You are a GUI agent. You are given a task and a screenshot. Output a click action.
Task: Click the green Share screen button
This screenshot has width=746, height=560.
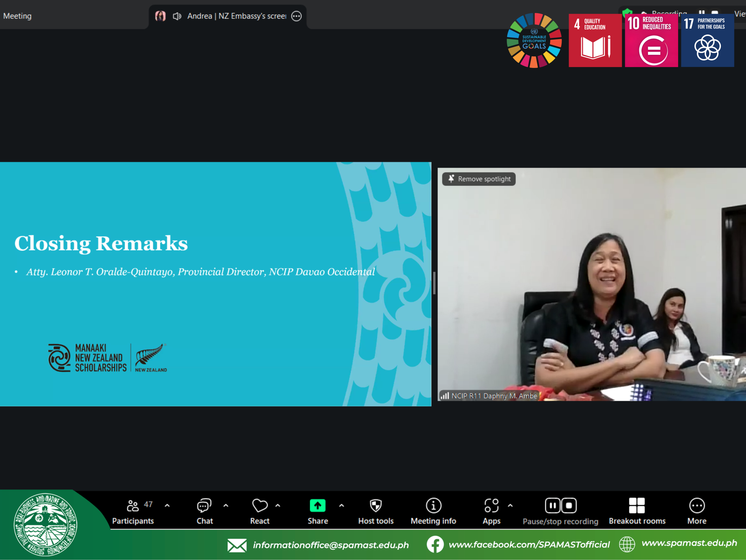[x=317, y=506]
